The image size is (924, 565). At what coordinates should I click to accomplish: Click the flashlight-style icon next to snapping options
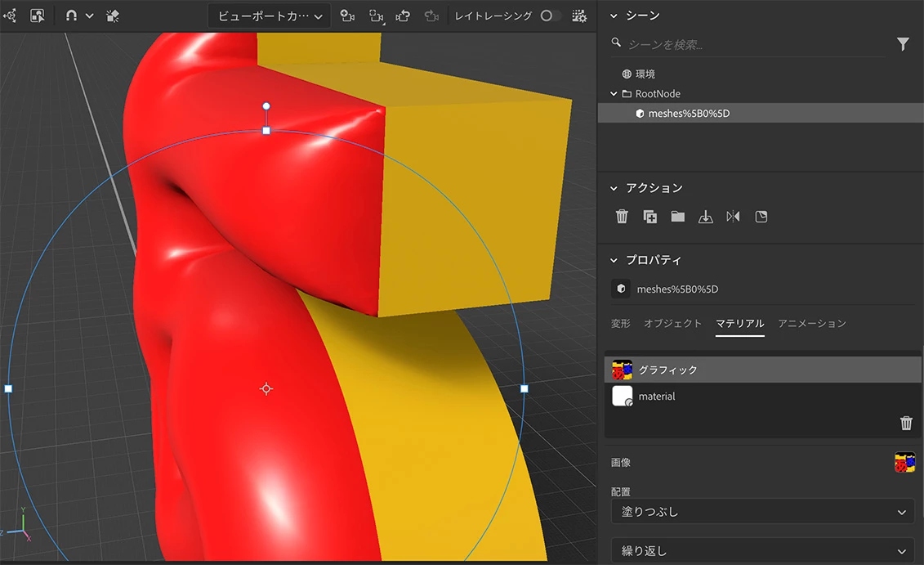[113, 16]
